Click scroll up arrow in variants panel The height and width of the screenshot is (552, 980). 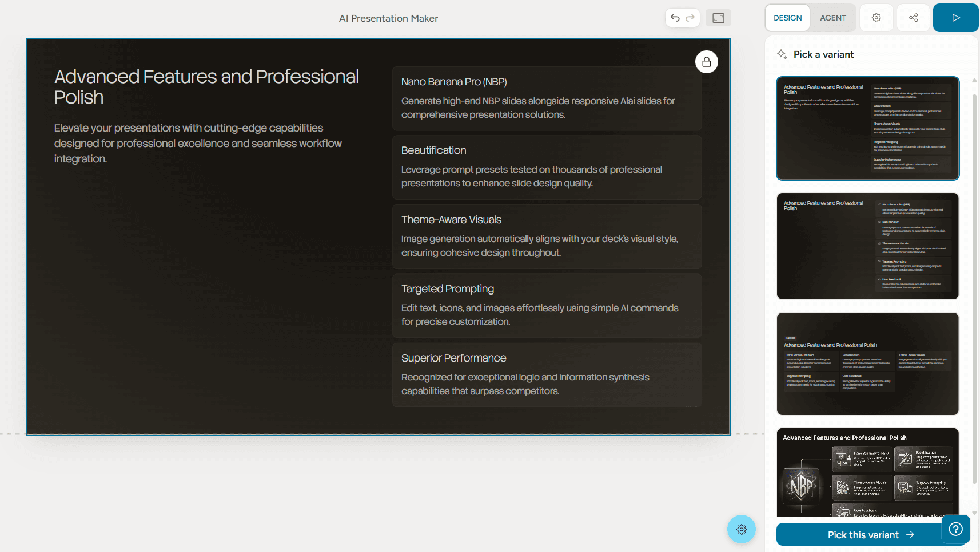[x=974, y=80]
